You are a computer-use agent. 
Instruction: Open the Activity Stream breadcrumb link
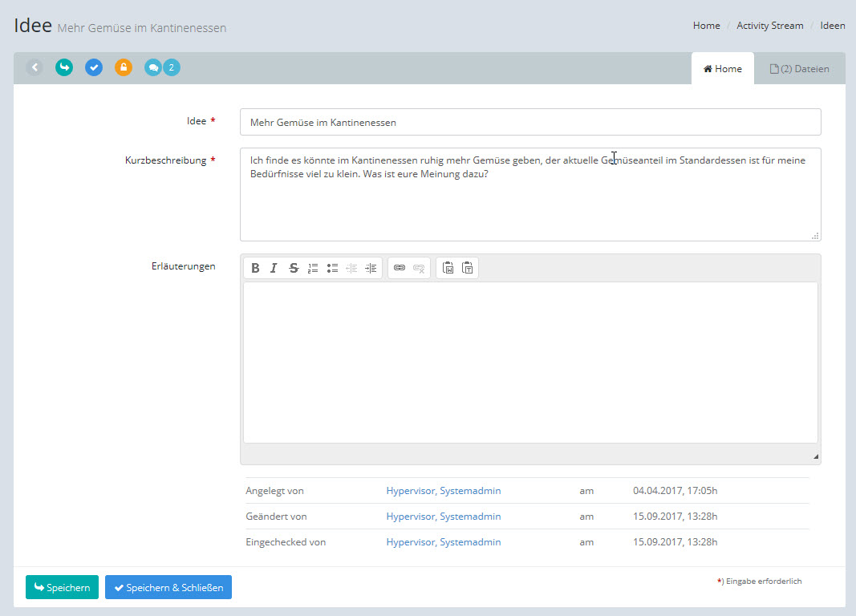coord(770,26)
